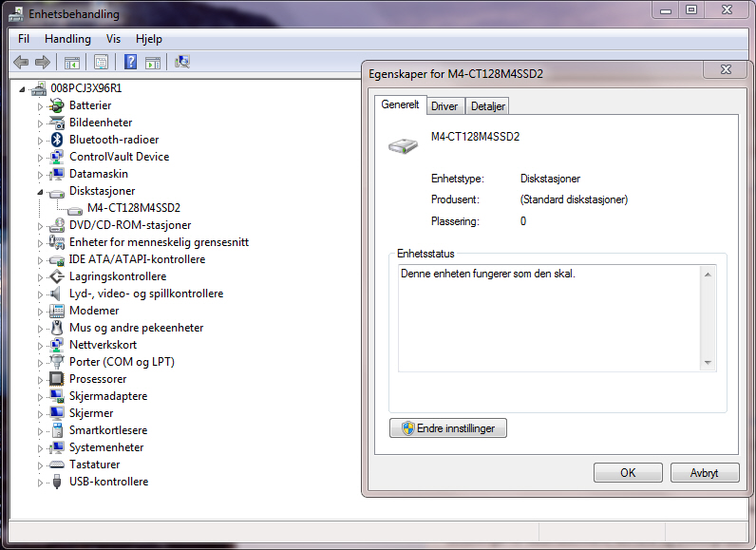The height and width of the screenshot is (550, 756).
Task: Click the Lagringskontrollere icon
Action: [56, 276]
